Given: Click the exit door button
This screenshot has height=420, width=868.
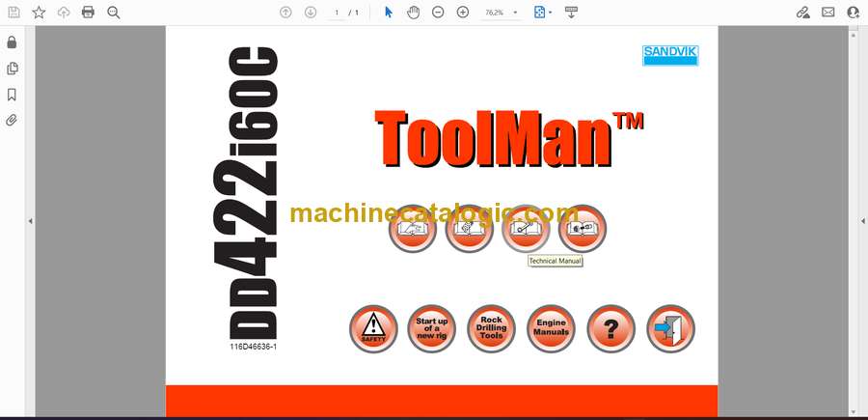Looking at the screenshot, I should coord(670,328).
